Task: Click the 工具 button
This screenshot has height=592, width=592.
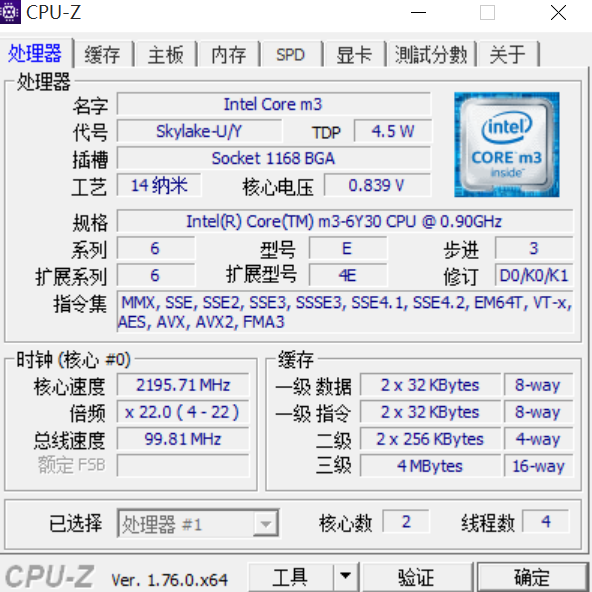Action: click(x=291, y=577)
